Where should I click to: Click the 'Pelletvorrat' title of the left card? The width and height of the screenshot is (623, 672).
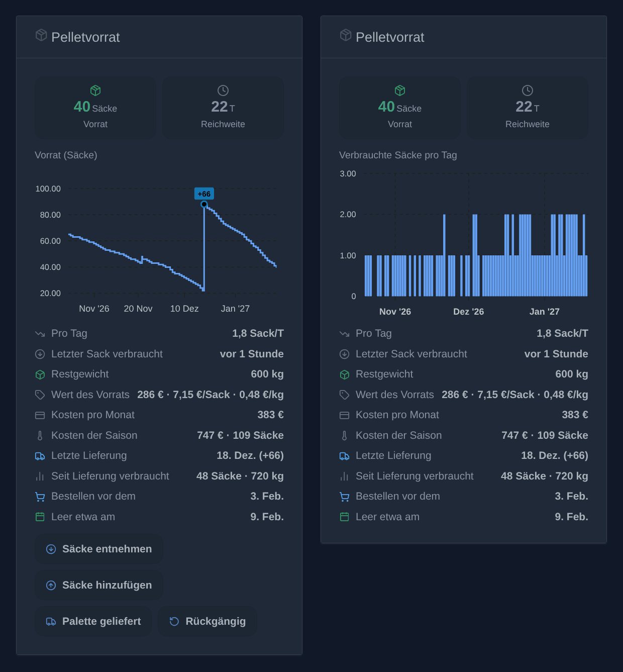point(85,37)
